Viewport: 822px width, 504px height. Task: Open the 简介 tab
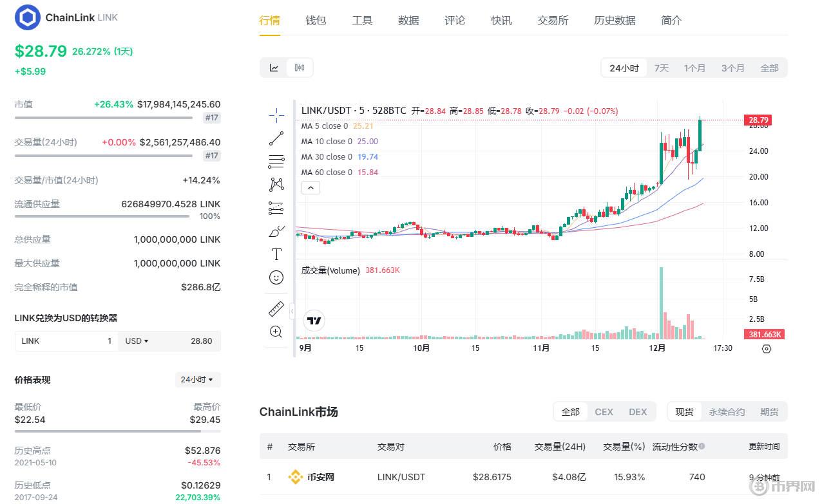point(672,21)
